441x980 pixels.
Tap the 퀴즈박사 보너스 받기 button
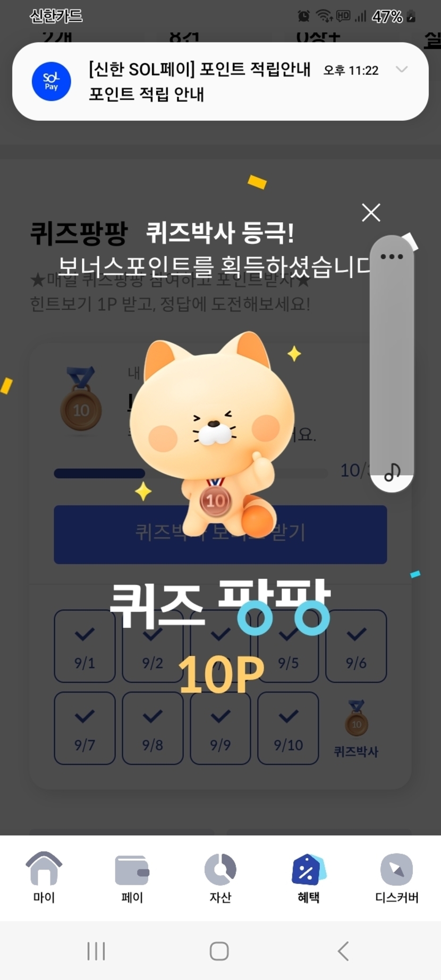[220, 534]
